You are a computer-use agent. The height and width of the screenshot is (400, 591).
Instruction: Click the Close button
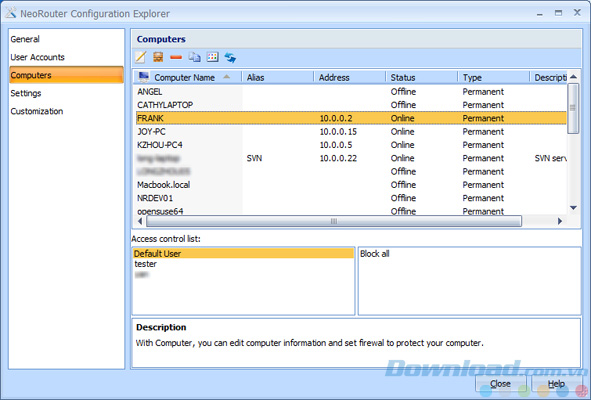click(x=500, y=384)
